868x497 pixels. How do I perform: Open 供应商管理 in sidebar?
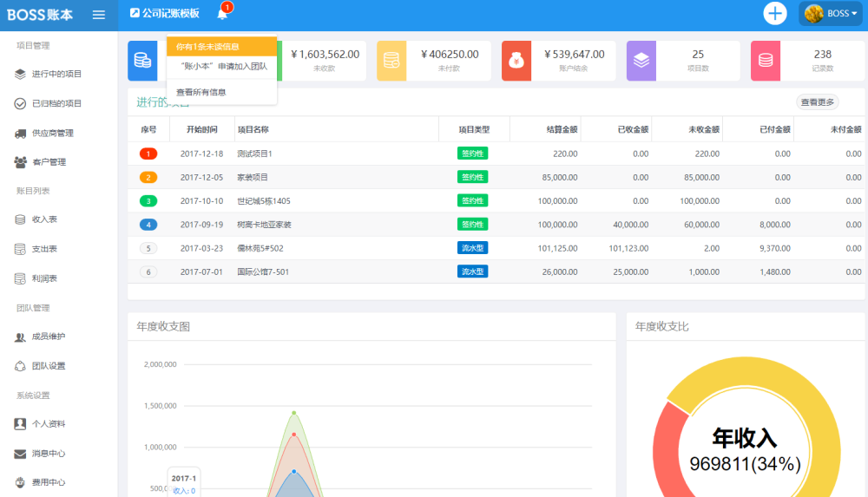click(x=53, y=133)
